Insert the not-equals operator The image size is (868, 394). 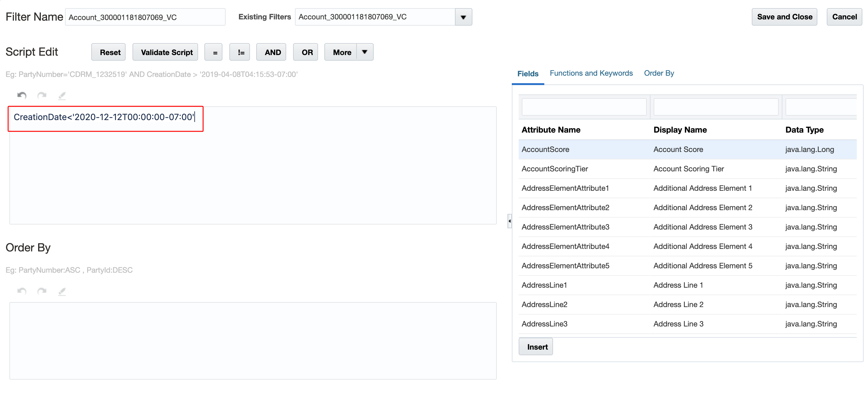tap(240, 52)
